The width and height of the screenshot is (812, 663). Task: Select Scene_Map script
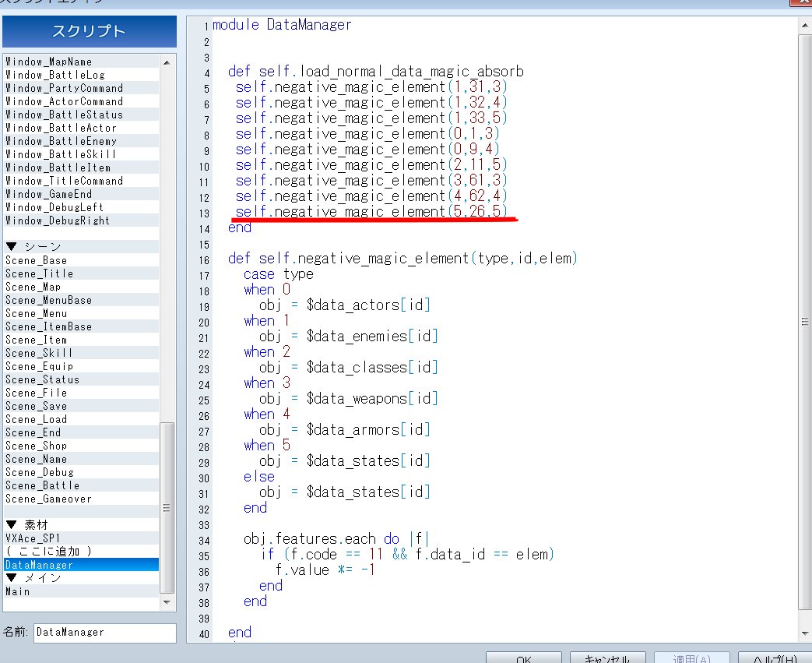81,287
